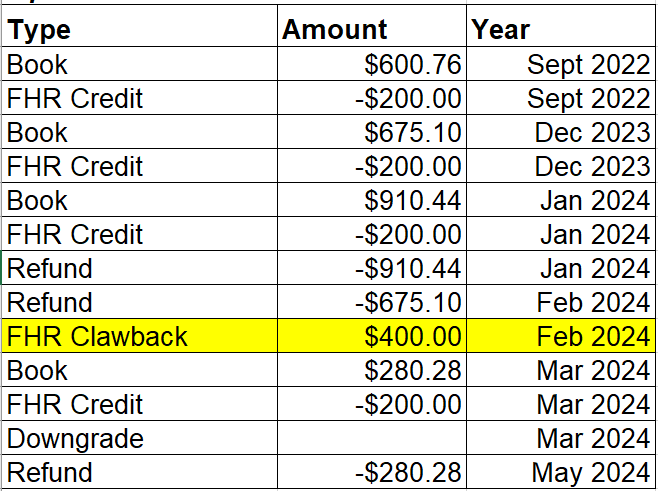Click the empty Amount cell in Downgrade row
658x491 pixels.
[x=372, y=438]
